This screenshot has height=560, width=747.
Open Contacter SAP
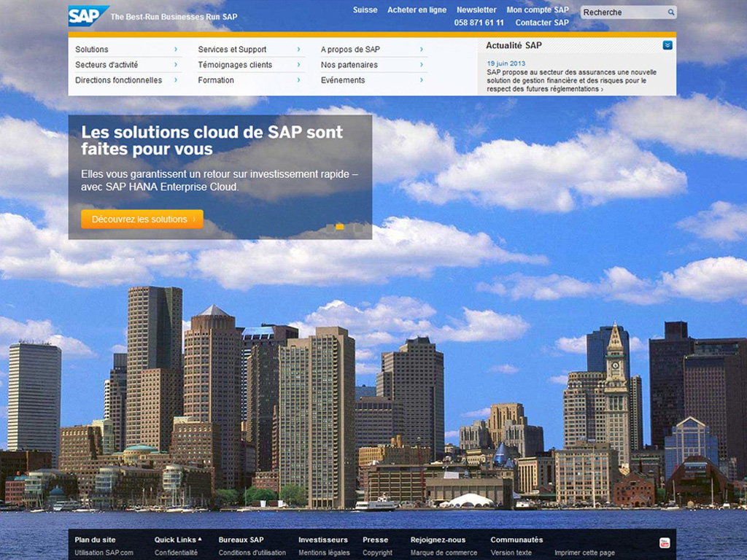coord(542,23)
